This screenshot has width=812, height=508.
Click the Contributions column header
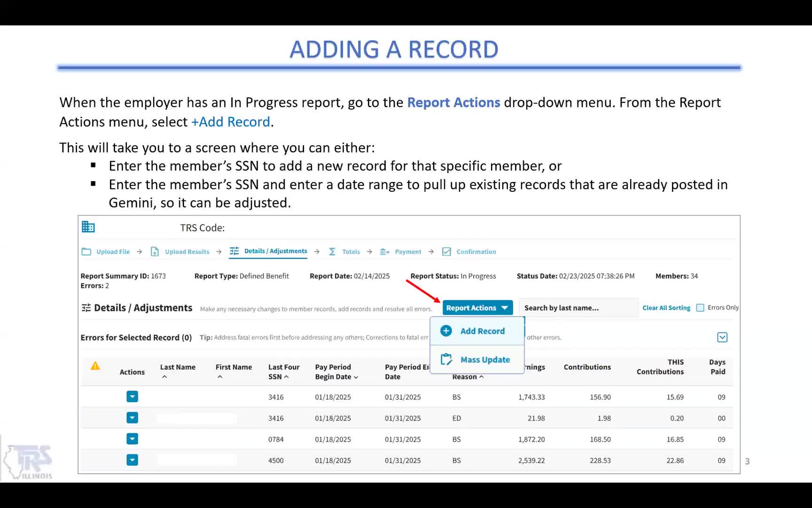(x=587, y=367)
